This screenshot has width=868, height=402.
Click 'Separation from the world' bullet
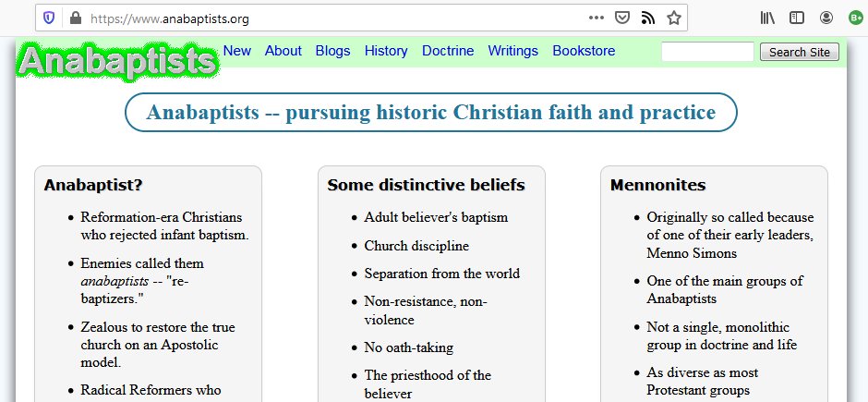click(x=441, y=274)
